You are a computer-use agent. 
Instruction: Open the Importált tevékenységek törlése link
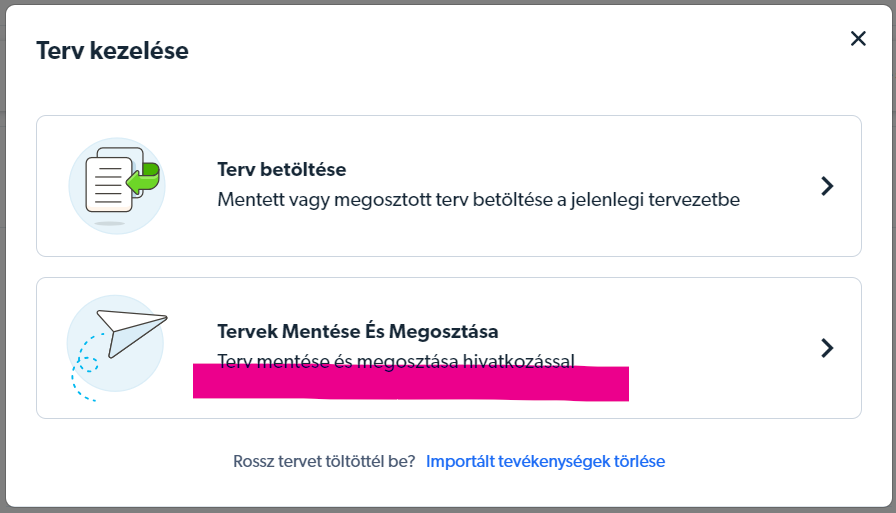tap(545, 461)
